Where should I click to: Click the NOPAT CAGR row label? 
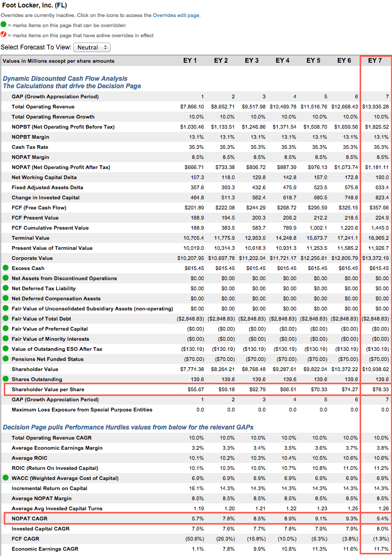[29, 518]
